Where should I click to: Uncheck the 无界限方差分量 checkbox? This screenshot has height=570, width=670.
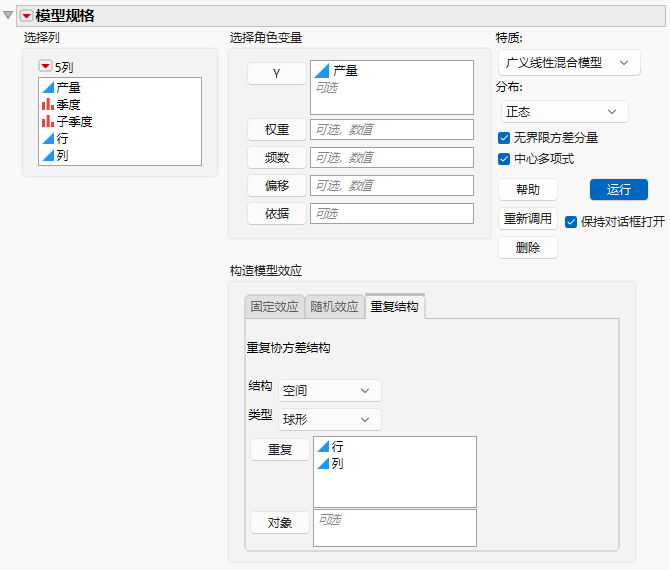click(504, 138)
